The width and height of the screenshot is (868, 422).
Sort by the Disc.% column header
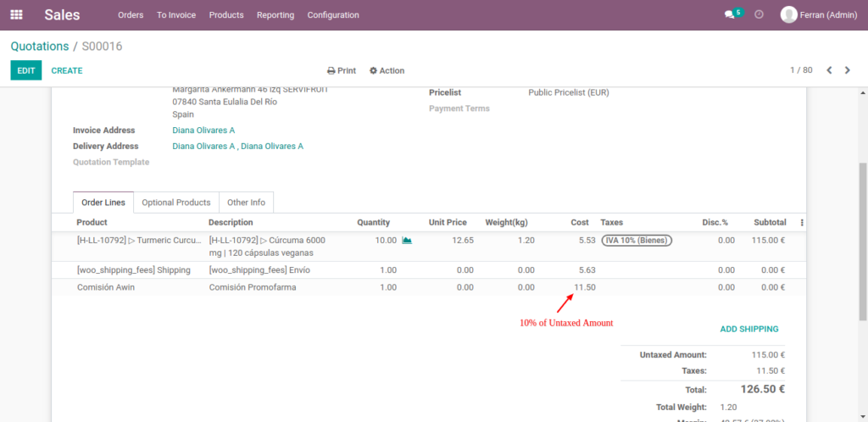pos(715,222)
